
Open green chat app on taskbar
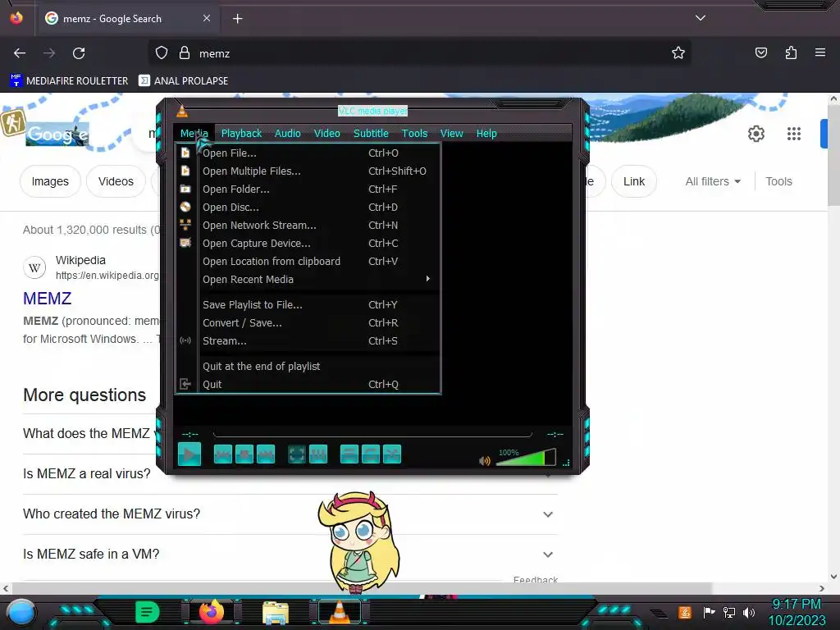[148, 612]
